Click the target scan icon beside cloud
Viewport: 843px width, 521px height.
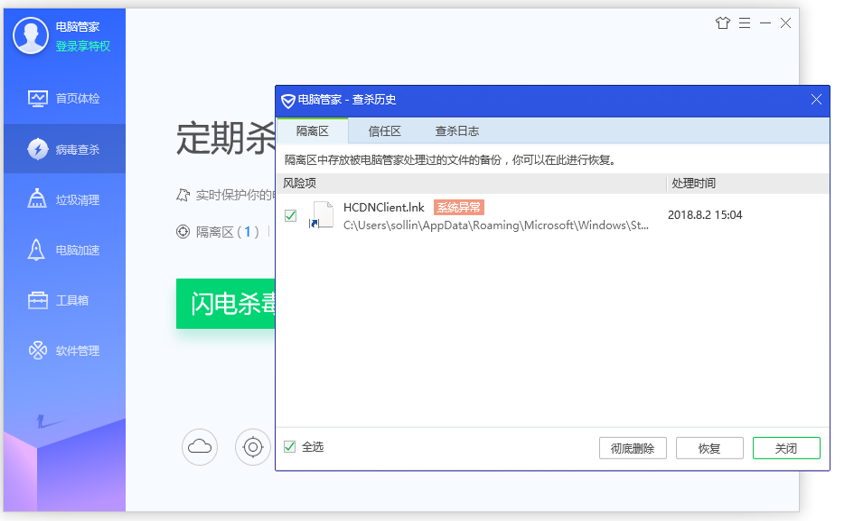pos(253,446)
